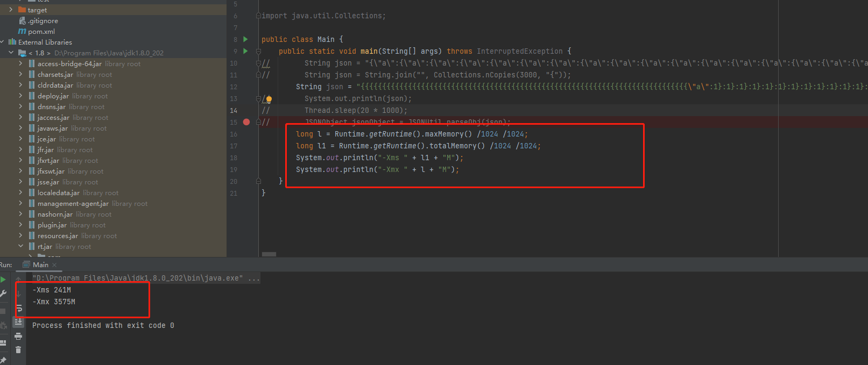Image resolution: width=868 pixels, height=365 pixels.
Task: Remove the breakpoint on line 15
Action: click(x=246, y=122)
